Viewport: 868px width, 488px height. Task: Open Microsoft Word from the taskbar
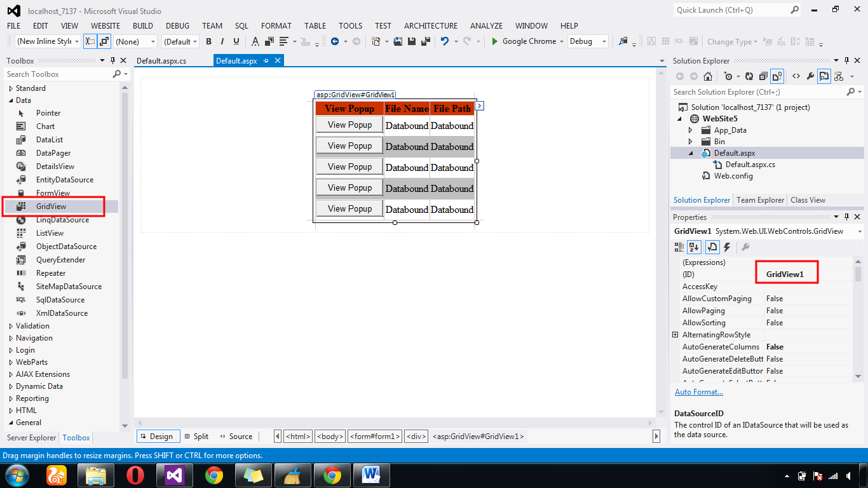tap(370, 475)
